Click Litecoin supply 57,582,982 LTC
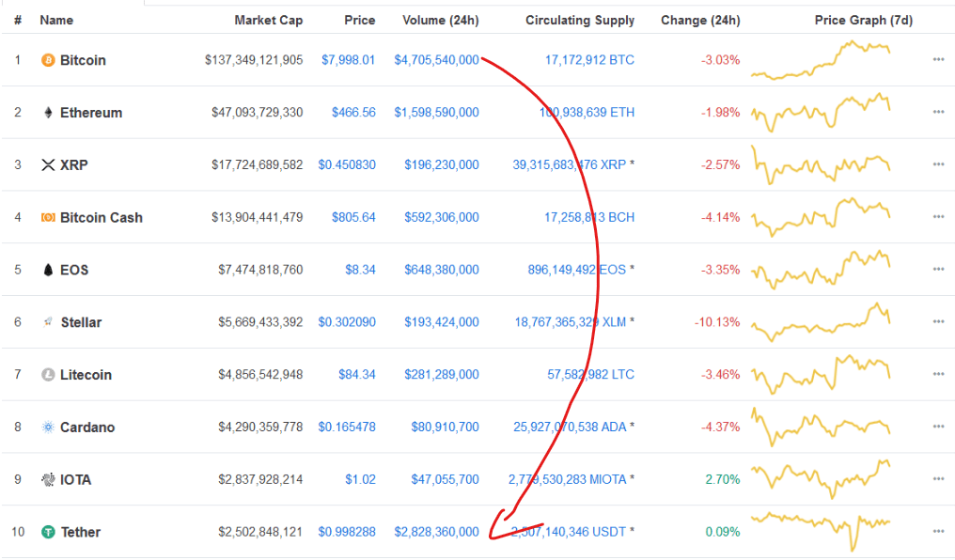Screen dimensions: 955x560 coord(591,374)
